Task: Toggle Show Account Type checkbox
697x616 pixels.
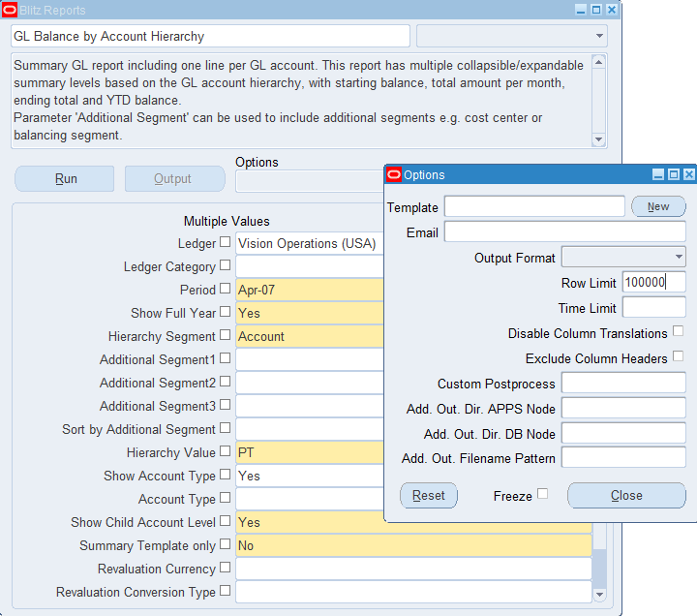Action: click(226, 474)
